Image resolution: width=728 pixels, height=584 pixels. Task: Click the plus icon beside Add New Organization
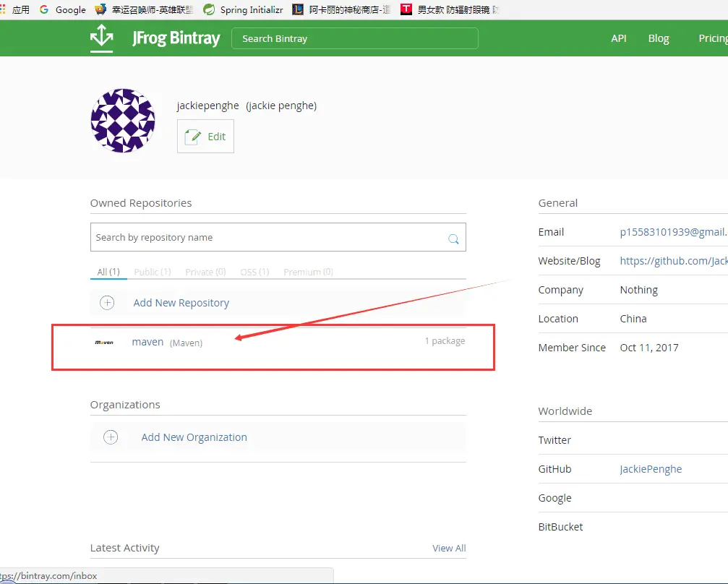click(111, 437)
